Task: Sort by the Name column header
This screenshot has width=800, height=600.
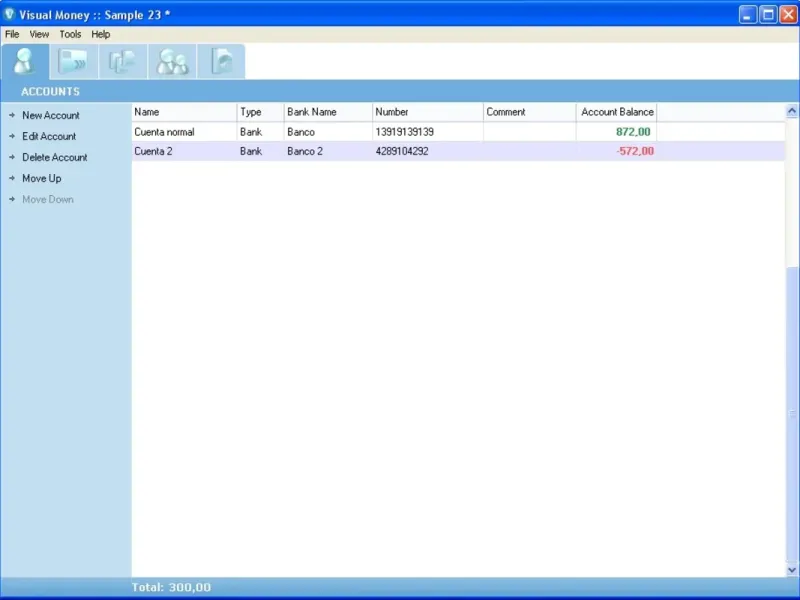Action: click(184, 112)
